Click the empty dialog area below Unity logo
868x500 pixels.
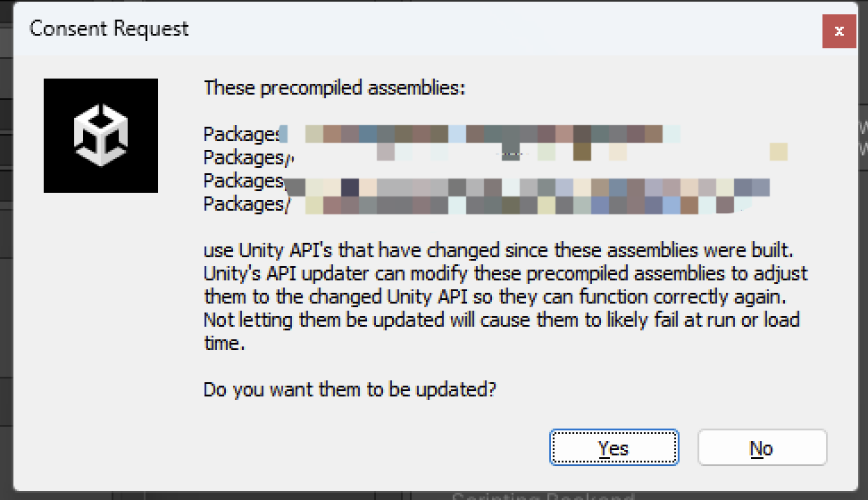point(101,332)
